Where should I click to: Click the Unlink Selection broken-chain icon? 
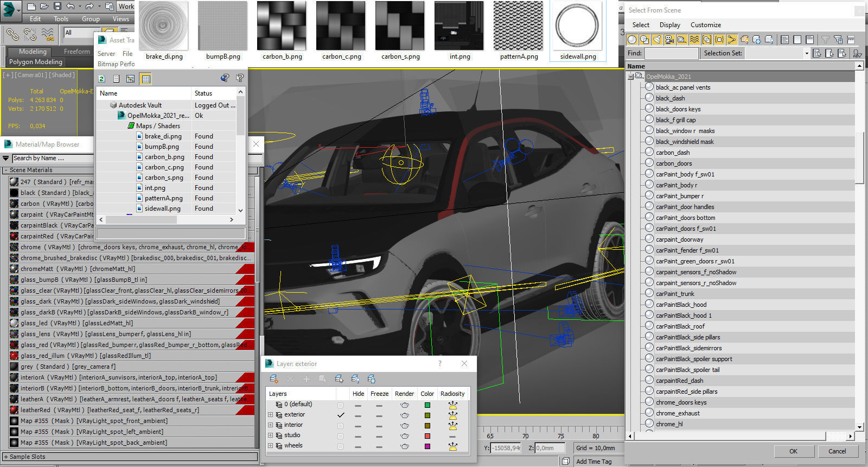click(x=30, y=35)
